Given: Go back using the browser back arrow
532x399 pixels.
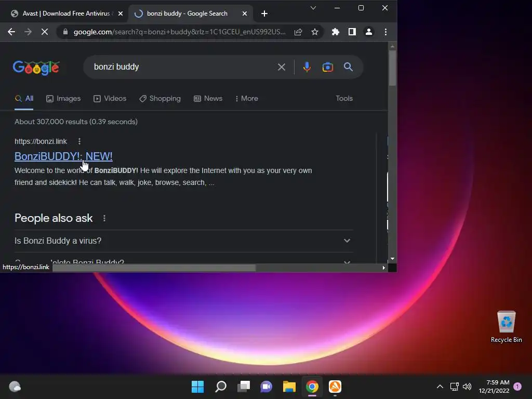Looking at the screenshot, I should pos(11,32).
